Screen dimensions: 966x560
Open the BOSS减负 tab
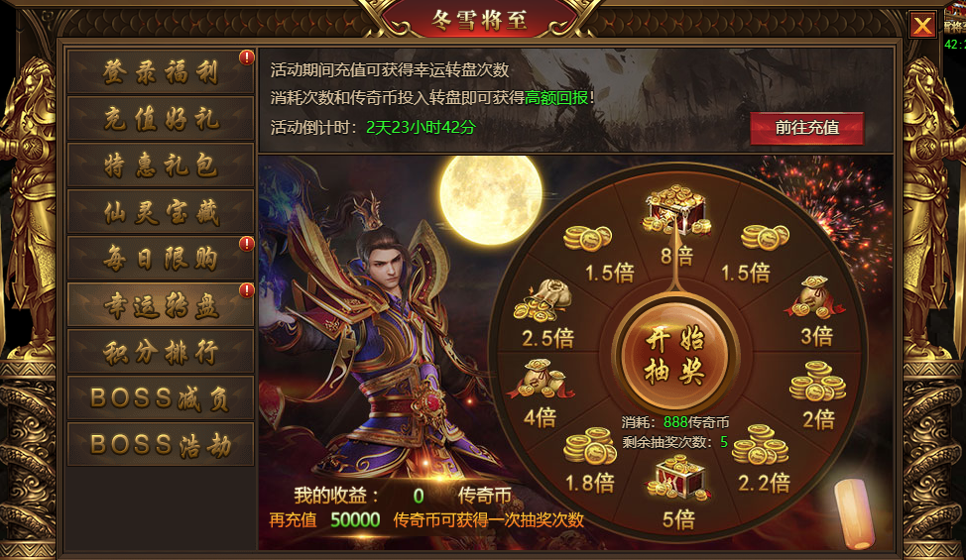161,398
